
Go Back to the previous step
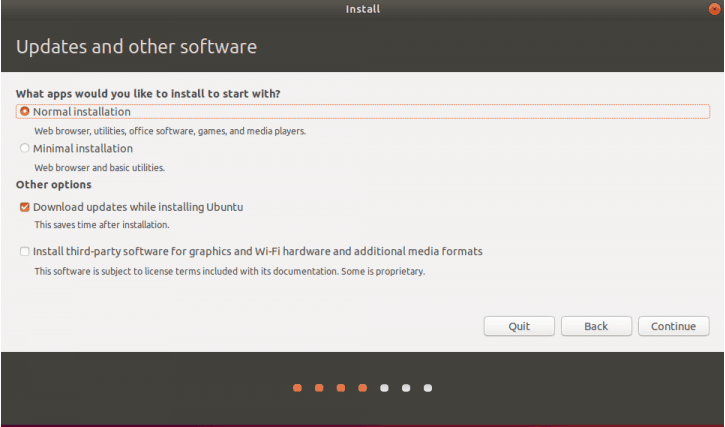click(596, 326)
